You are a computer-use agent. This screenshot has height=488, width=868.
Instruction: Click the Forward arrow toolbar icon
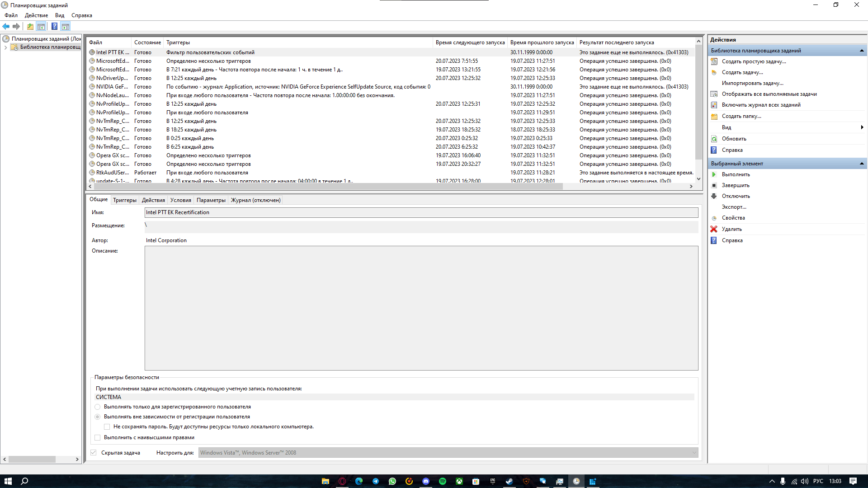[16, 26]
